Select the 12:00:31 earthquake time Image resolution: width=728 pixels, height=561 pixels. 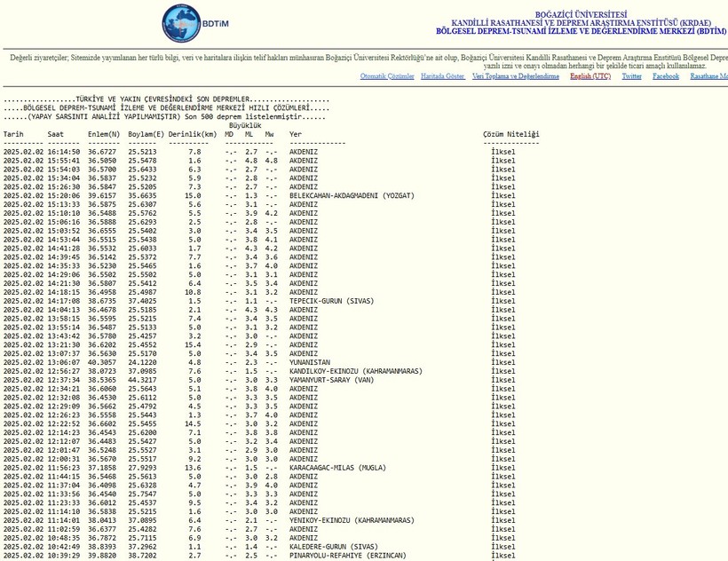(64, 458)
